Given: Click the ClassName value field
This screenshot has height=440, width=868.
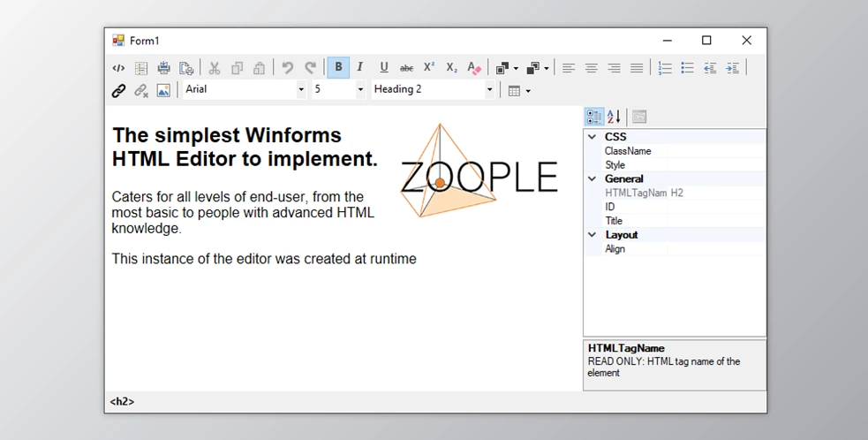Looking at the screenshot, I should click(717, 151).
